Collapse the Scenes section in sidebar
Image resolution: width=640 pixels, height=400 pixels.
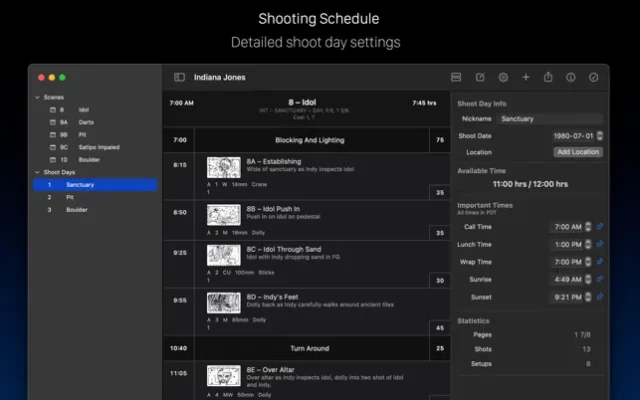[x=38, y=97]
